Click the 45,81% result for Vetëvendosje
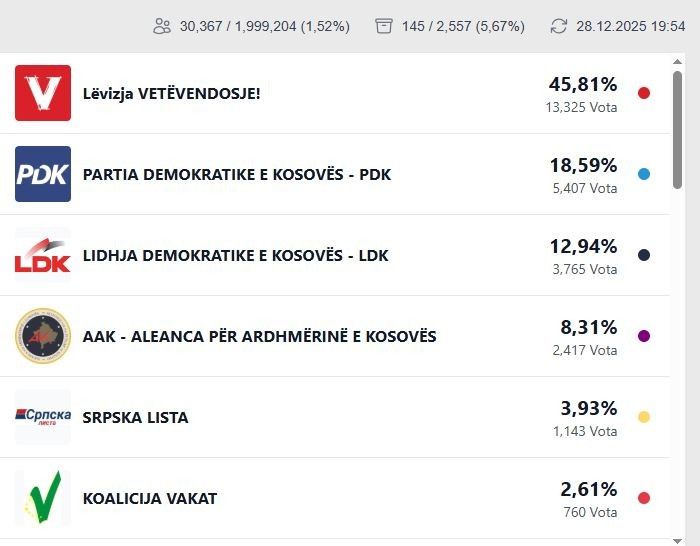Screen dimensions: 700x546 [x=583, y=85]
